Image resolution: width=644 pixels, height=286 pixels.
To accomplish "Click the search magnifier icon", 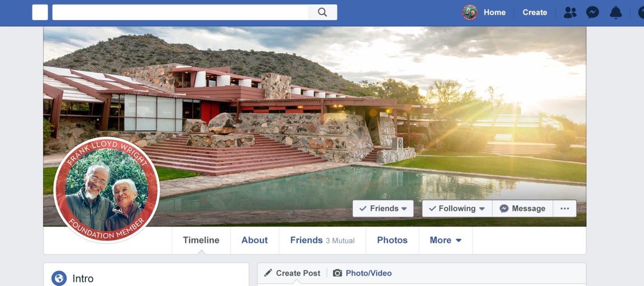I will pos(322,13).
